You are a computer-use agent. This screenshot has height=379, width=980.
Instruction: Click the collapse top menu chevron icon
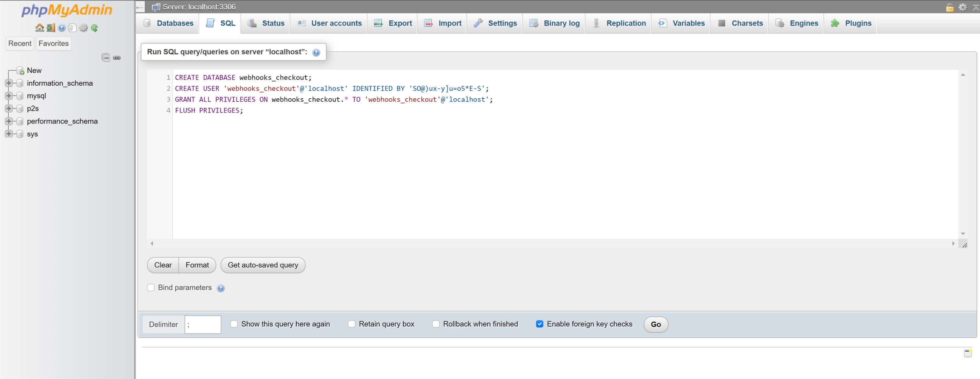pyautogui.click(x=976, y=7)
